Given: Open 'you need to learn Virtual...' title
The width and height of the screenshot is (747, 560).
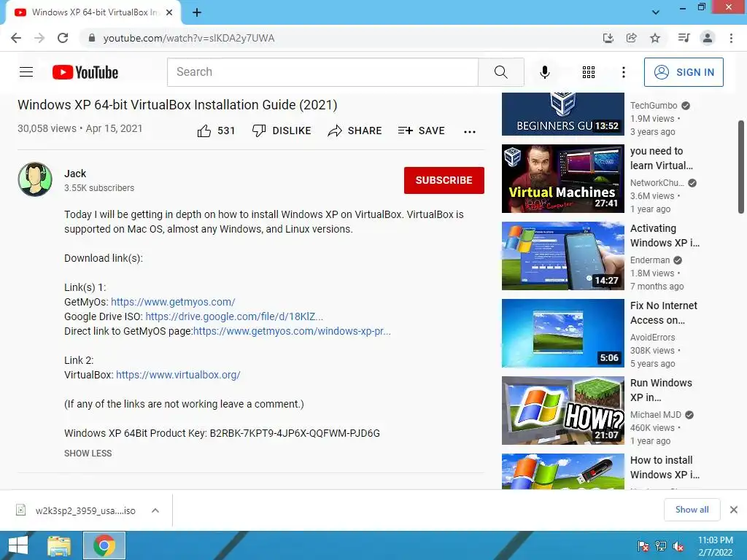Looking at the screenshot, I should pyautogui.click(x=661, y=158).
